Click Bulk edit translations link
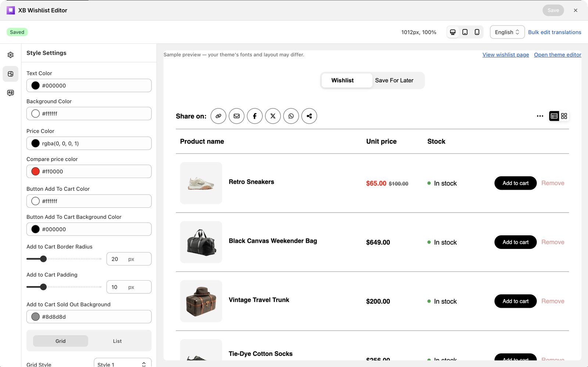 pos(555,32)
